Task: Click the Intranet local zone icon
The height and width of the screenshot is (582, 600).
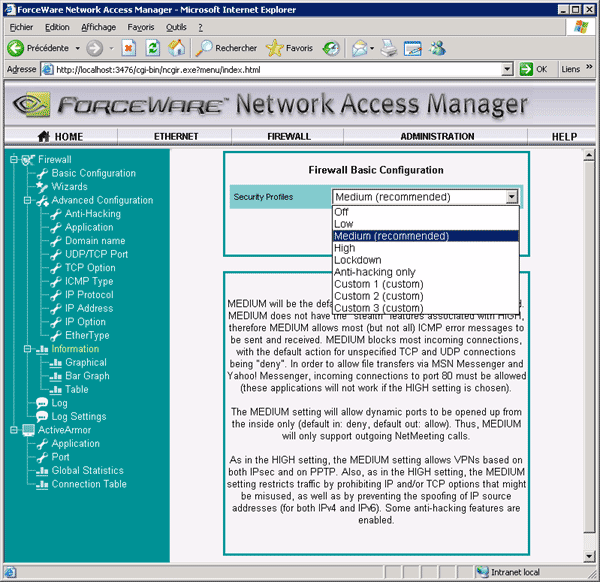Action: coord(483,572)
